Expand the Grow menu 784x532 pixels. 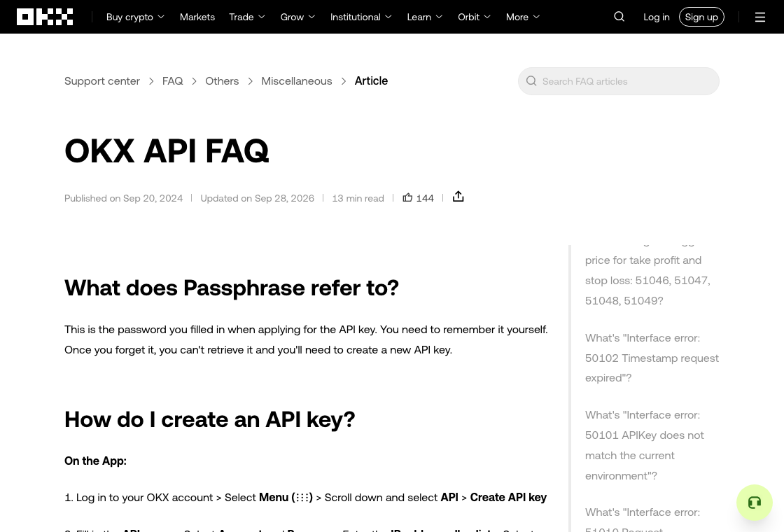pos(297,17)
